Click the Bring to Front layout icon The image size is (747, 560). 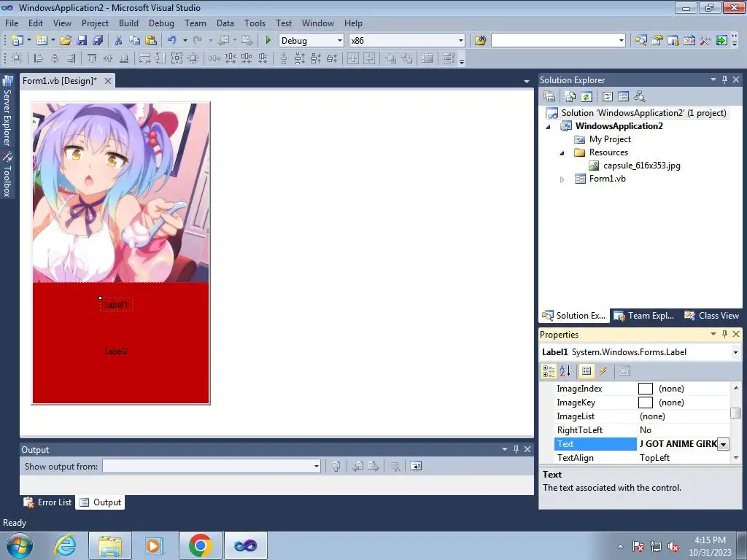point(391,58)
